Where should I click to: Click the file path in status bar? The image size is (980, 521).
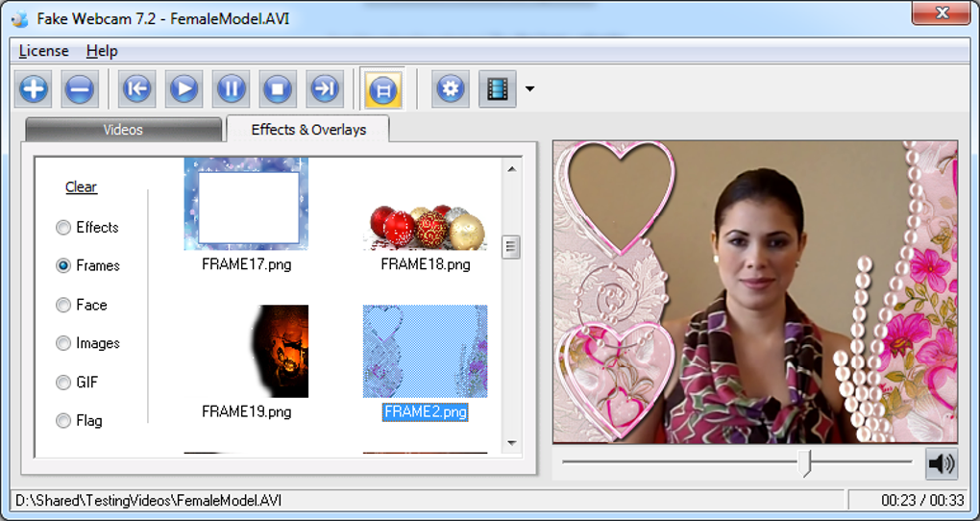pyautogui.click(x=148, y=501)
